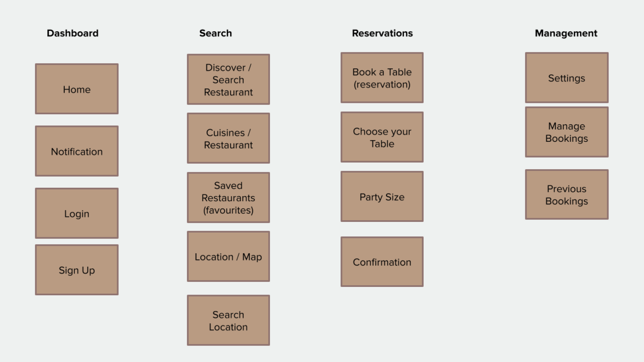This screenshot has width=644, height=362.
Task: Toggle Confirmation step visibility
Action: point(382,261)
